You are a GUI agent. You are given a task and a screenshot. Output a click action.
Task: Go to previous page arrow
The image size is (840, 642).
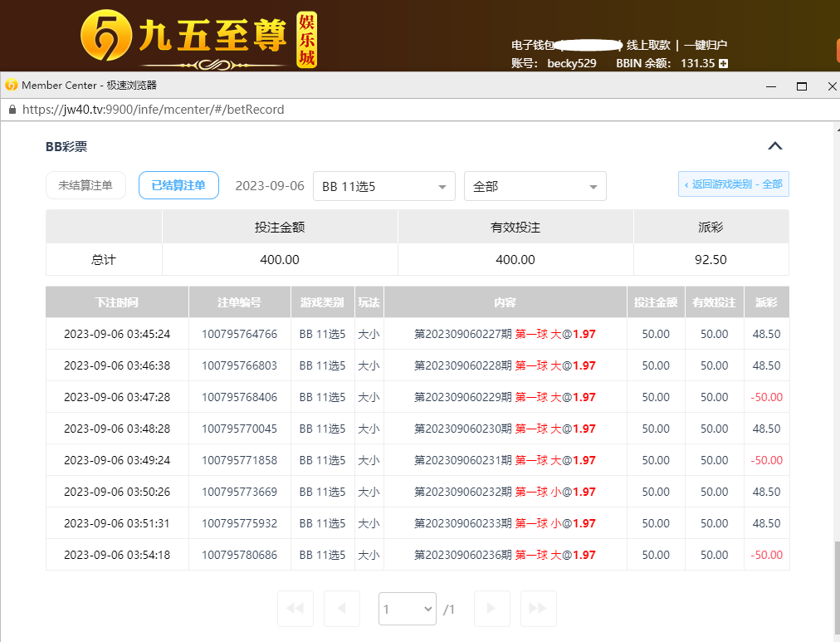click(x=341, y=609)
